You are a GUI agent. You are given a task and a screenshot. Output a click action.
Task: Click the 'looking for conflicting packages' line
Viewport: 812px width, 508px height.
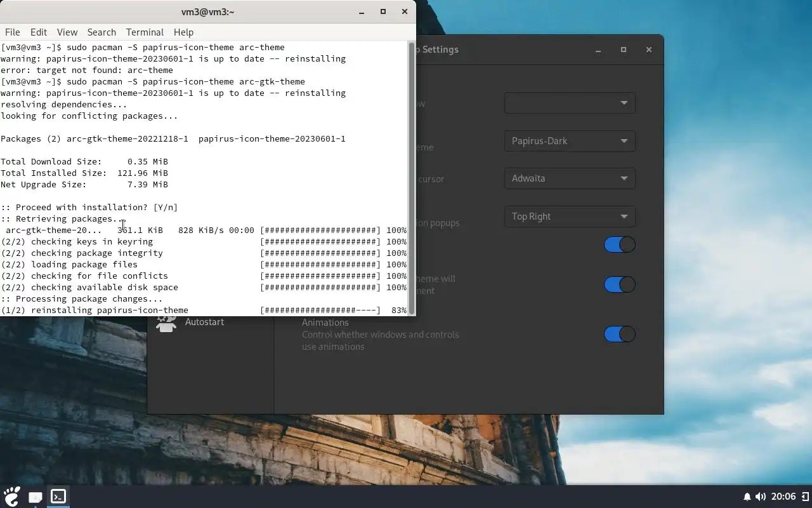[89, 116]
